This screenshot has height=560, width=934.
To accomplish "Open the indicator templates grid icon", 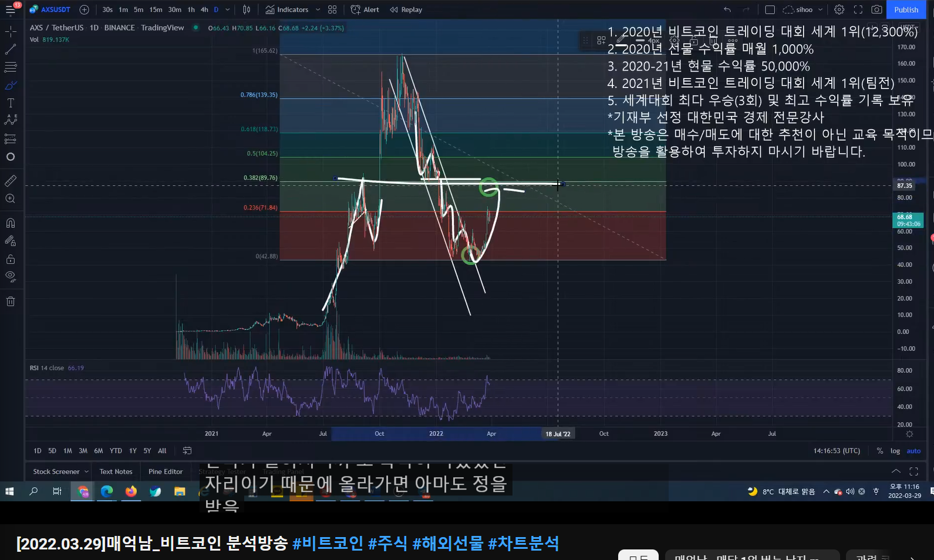I will point(332,9).
